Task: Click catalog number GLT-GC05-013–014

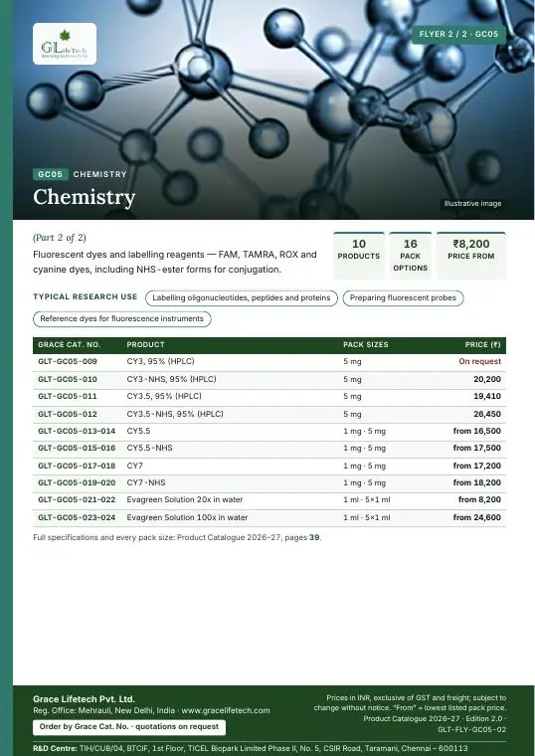Action: (x=77, y=431)
